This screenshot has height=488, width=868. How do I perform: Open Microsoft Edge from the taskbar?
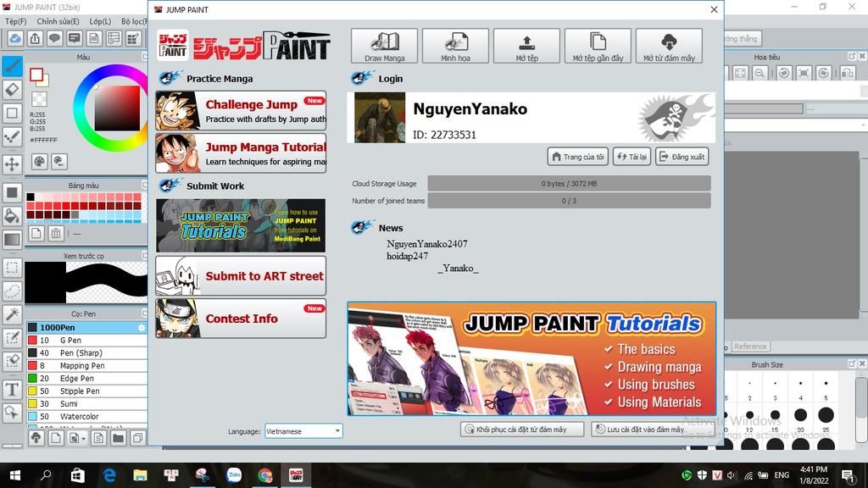[x=109, y=474]
